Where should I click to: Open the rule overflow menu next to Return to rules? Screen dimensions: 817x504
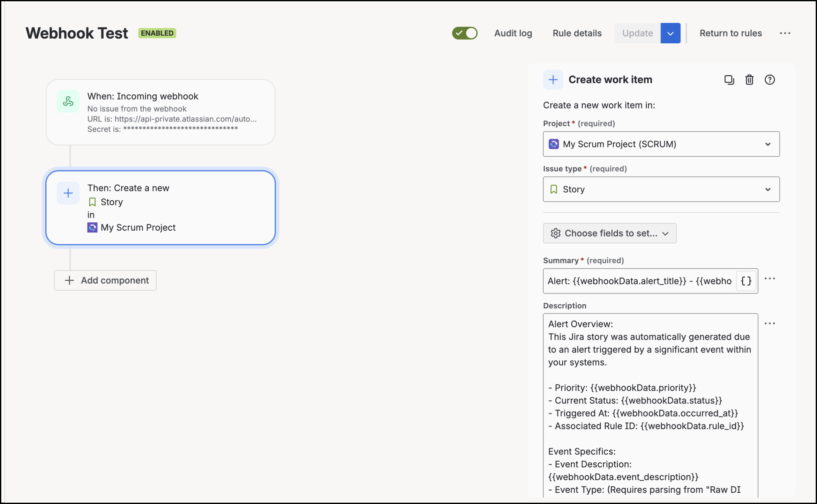785,33
